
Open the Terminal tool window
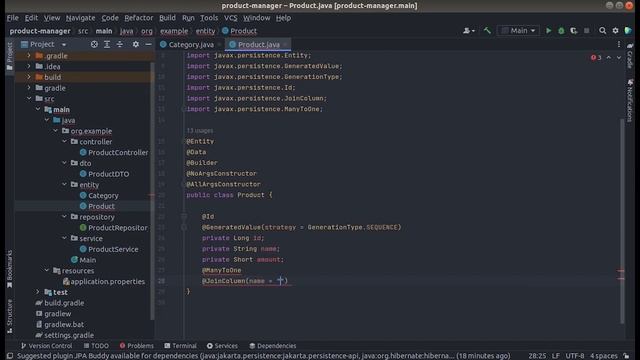click(180, 346)
